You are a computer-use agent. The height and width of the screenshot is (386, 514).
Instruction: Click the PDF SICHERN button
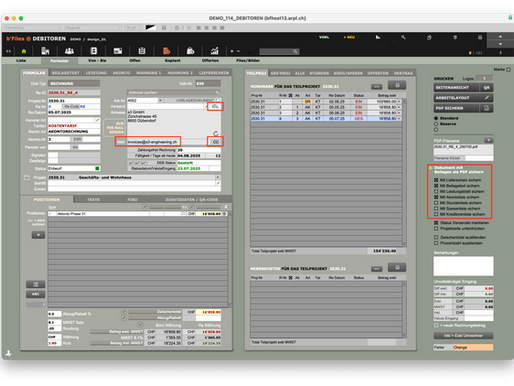point(457,108)
